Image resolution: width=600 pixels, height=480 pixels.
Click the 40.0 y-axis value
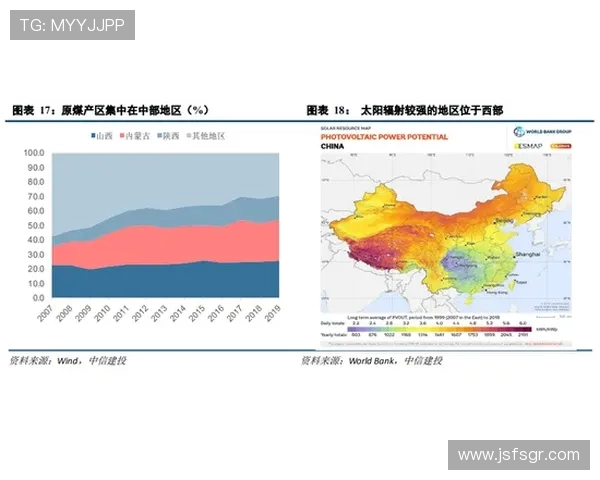[x=36, y=240]
